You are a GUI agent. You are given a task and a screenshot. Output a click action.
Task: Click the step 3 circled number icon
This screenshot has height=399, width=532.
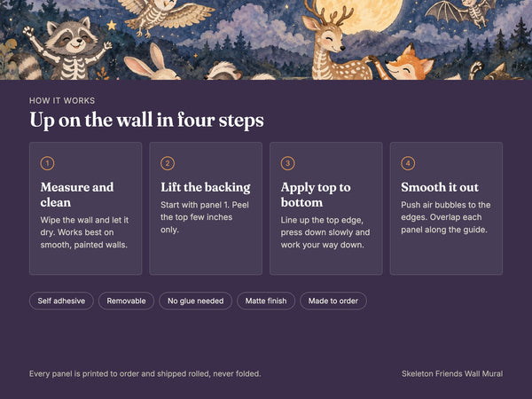coord(287,163)
